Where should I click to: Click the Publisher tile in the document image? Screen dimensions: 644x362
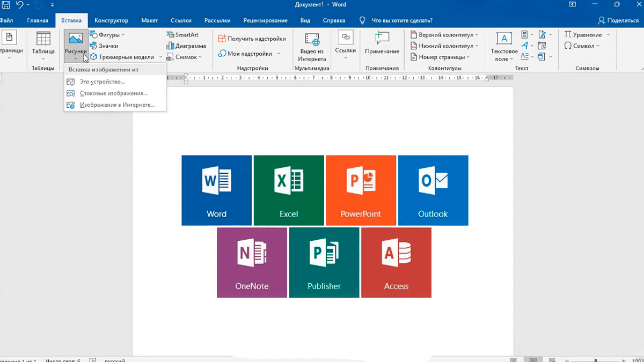[324, 262]
